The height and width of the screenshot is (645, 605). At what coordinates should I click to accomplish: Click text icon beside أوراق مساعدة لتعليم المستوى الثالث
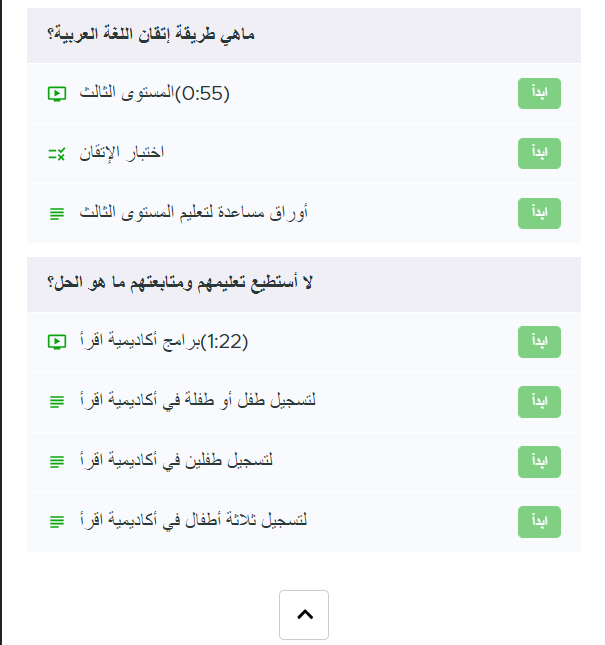click(57, 214)
